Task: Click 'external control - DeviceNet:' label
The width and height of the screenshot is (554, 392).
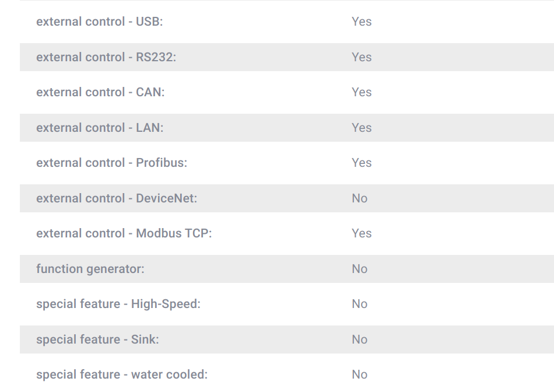Action: (x=117, y=198)
